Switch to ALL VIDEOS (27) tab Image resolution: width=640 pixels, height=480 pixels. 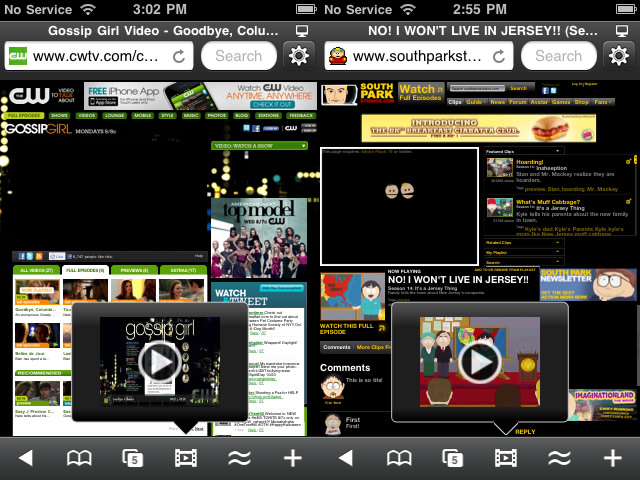tap(36, 270)
